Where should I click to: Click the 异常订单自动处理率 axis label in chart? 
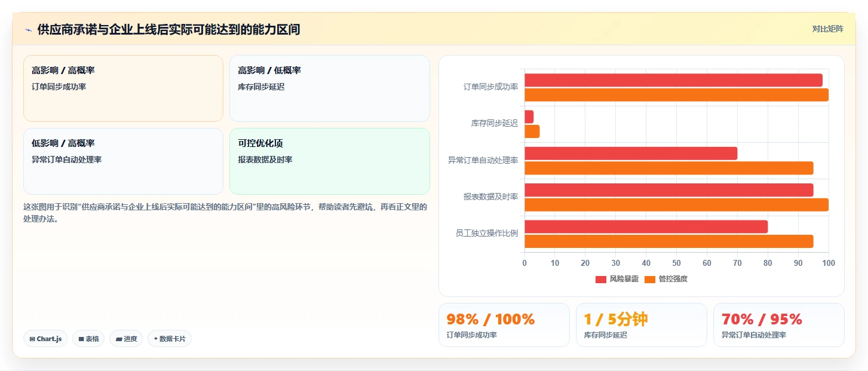coord(483,160)
